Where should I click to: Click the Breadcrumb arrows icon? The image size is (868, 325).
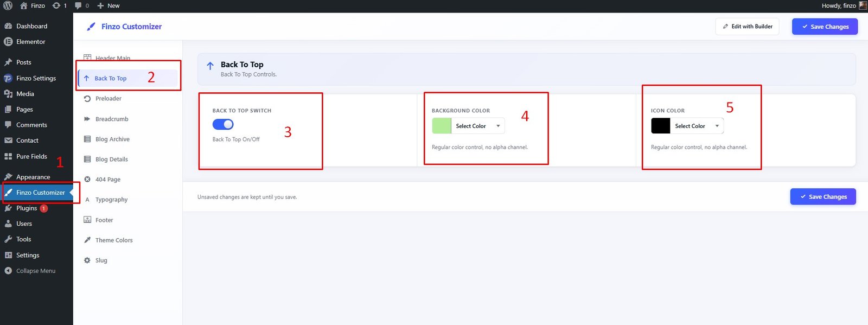87,119
